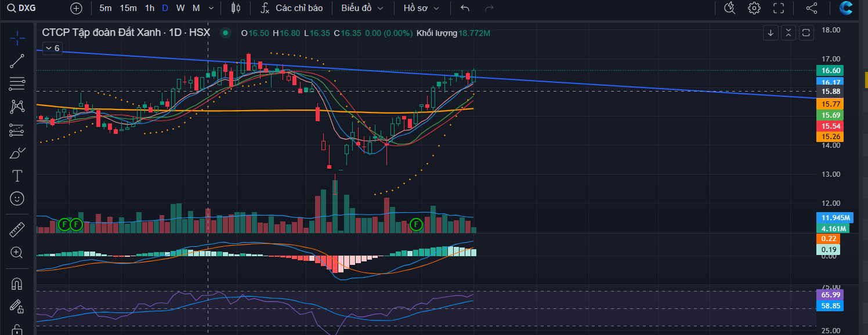Click the 16.60 current price label
Screen dimensions: 868x335
tap(830, 71)
